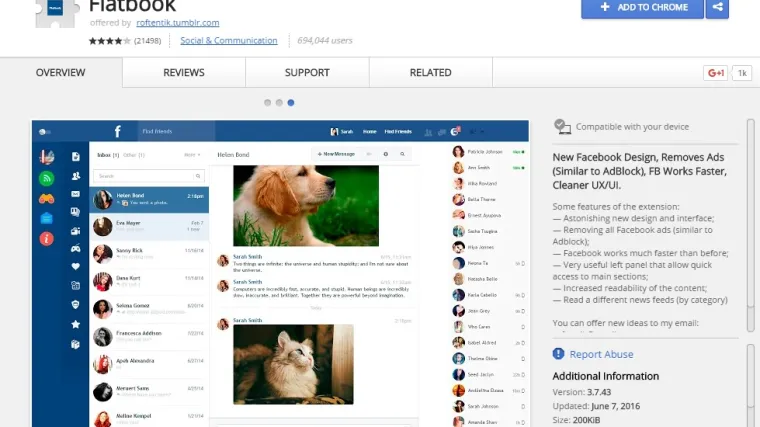
Task: Open the Sanny Rick conversation
Action: pos(149,254)
